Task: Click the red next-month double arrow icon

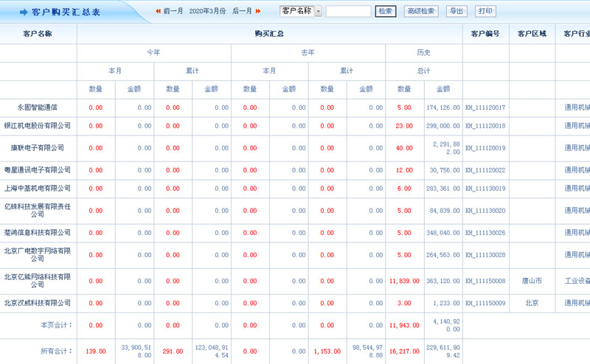Action: (258, 12)
